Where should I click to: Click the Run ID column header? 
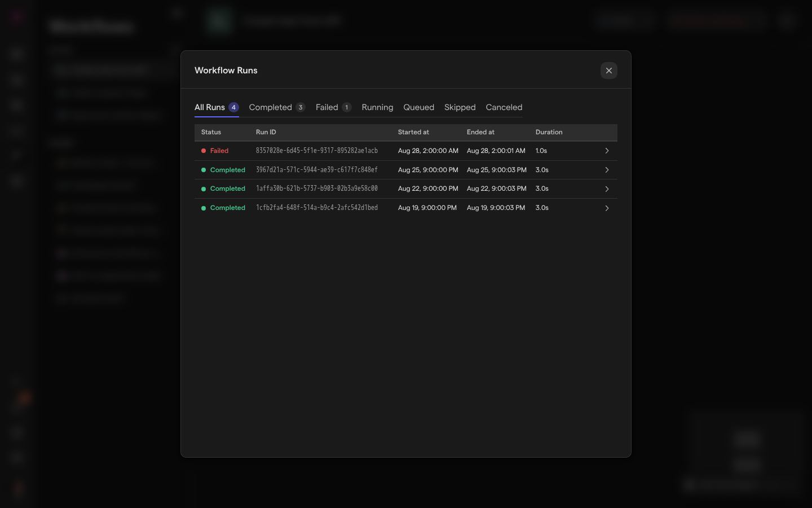pyautogui.click(x=266, y=132)
